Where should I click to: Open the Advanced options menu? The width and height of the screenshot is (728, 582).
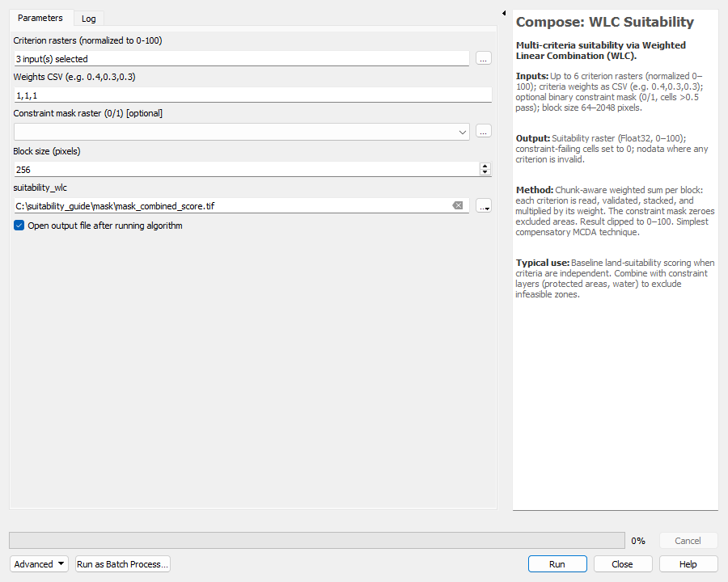[39, 564]
